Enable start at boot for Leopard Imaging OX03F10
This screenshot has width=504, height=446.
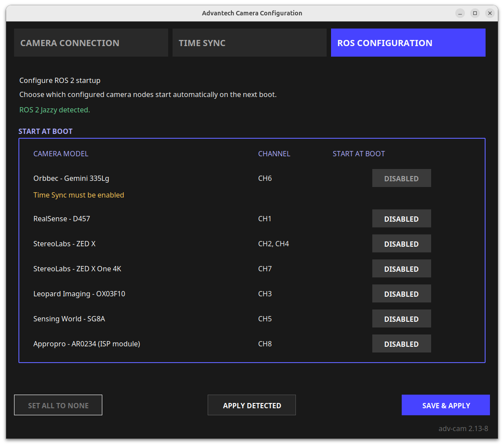tap(401, 294)
